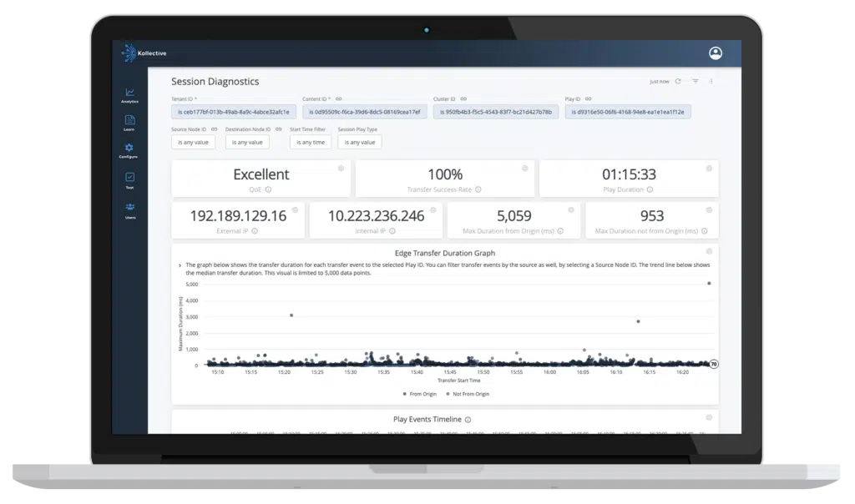Go to the Test sidebar section
This screenshot has width=855, height=504.
(129, 180)
